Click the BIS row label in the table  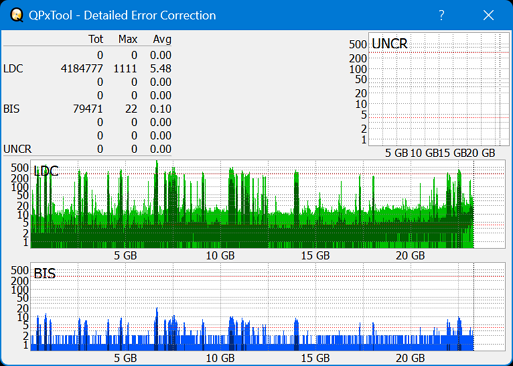tap(11, 109)
